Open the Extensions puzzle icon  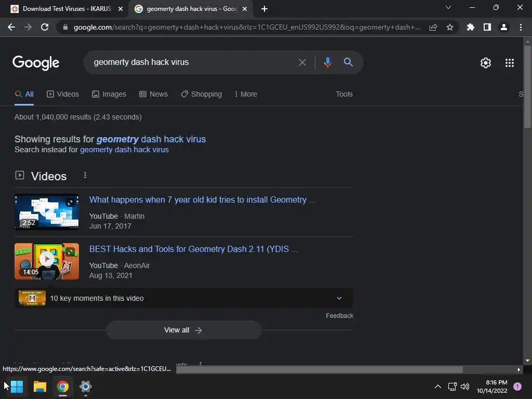(471, 27)
